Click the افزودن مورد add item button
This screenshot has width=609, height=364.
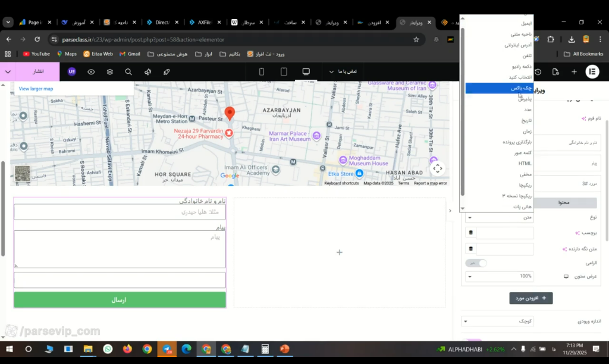pos(531,298)
